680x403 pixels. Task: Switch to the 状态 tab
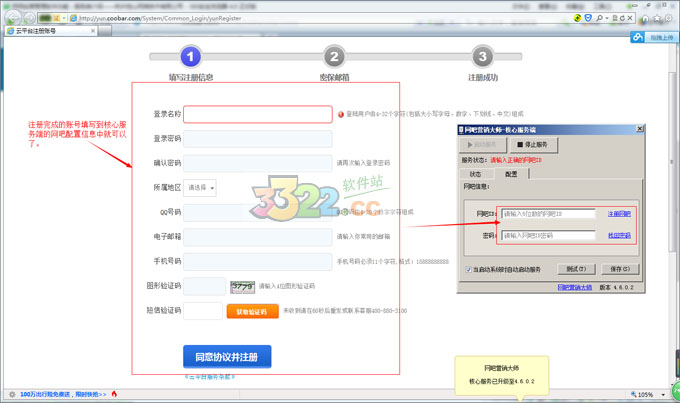475,174
